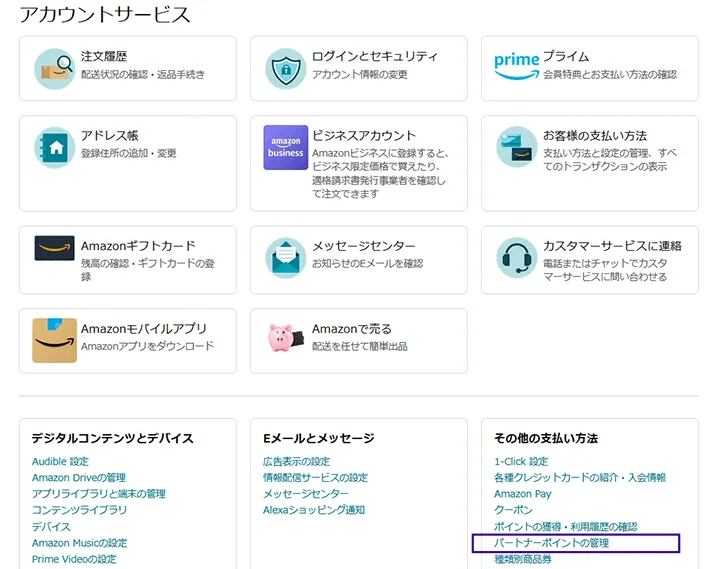Click the その他の支払い方法 heading

coord(546,438)
